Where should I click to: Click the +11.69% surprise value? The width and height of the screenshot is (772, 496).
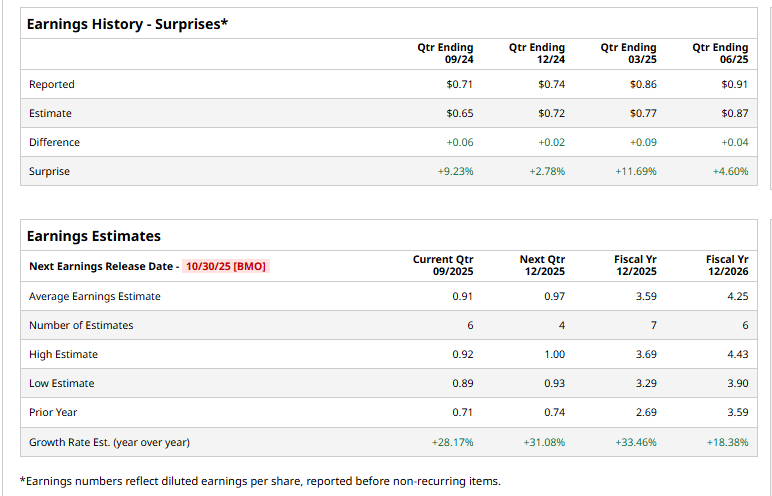click(x=636, y=171)
